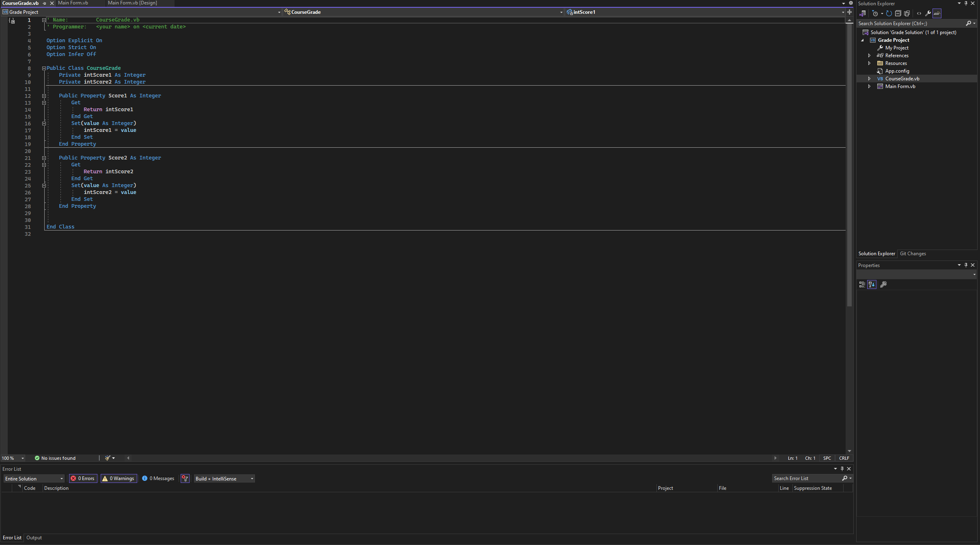The width and height of the screenshot is (980, 545).
Task: Open the Build + IntelliSense dropdown
Action: (x=224, y=478)
